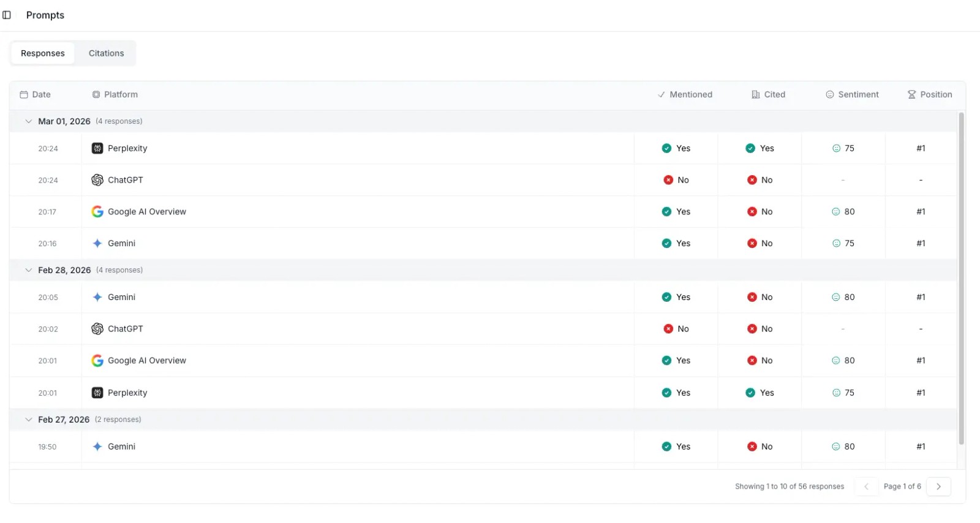Sort by the Date column header
Screen dimensions: 980x523
coord(36,94)
